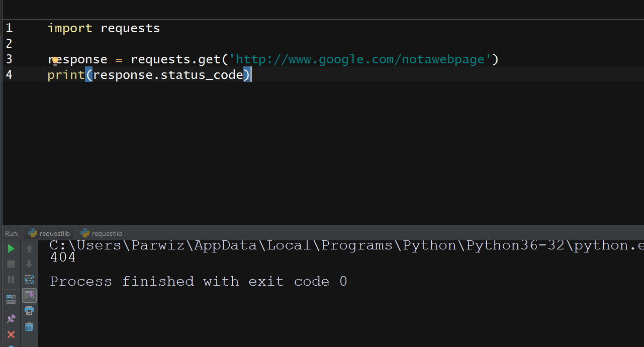The width and height of the screenshot is (644, 347).
Task: Clear the console with trash icon
Action: click(29, 327)
